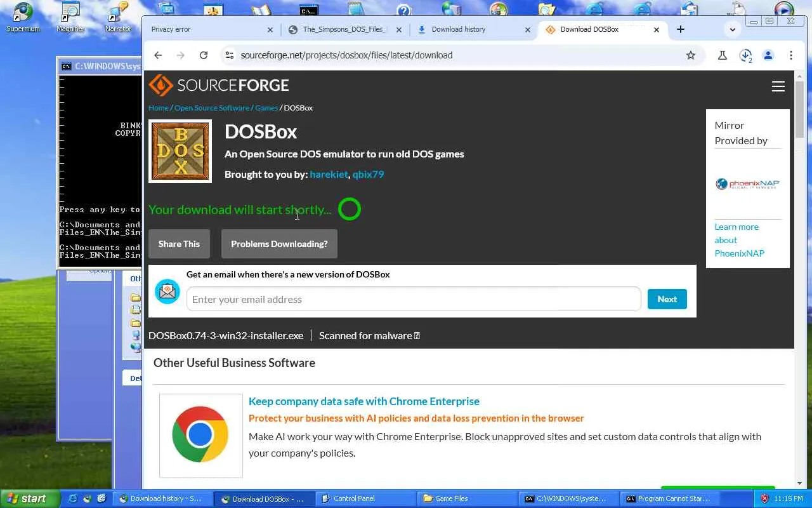Click the email envelope icon
Image resolution: width=812 pixels, height=508 pixels.
(x=167, y=291)
